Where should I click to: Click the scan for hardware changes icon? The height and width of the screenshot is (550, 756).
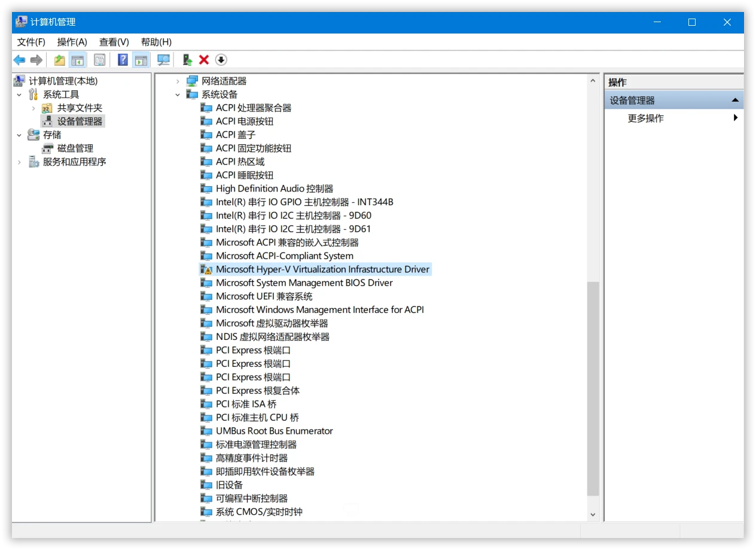(162, 59)
